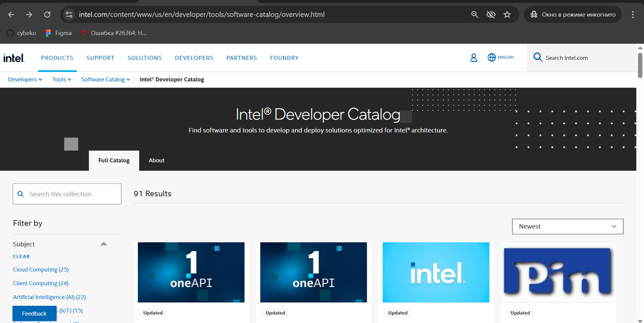Image resolution: width=644 pixels, height=323 pixels.
Task: Click the Intel® Developer Catalog breadcrumb text
Action: [x=172, y=80]
